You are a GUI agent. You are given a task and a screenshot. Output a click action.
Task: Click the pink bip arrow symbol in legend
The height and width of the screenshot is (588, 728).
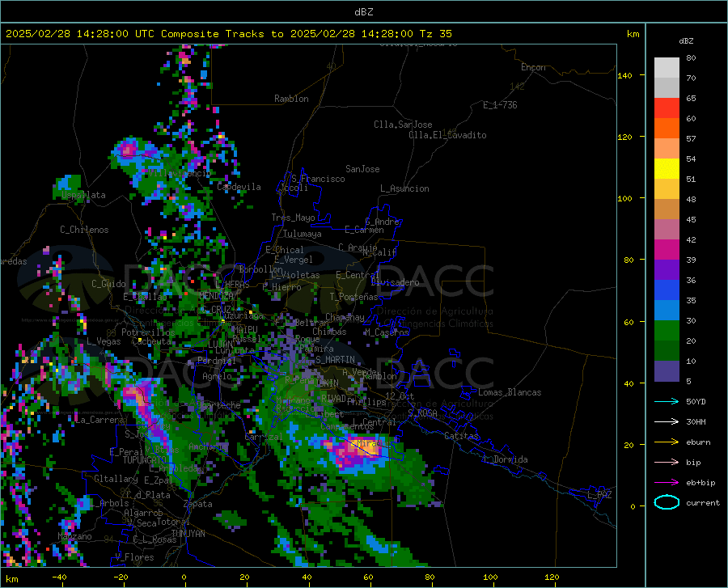tap(667, 463)
